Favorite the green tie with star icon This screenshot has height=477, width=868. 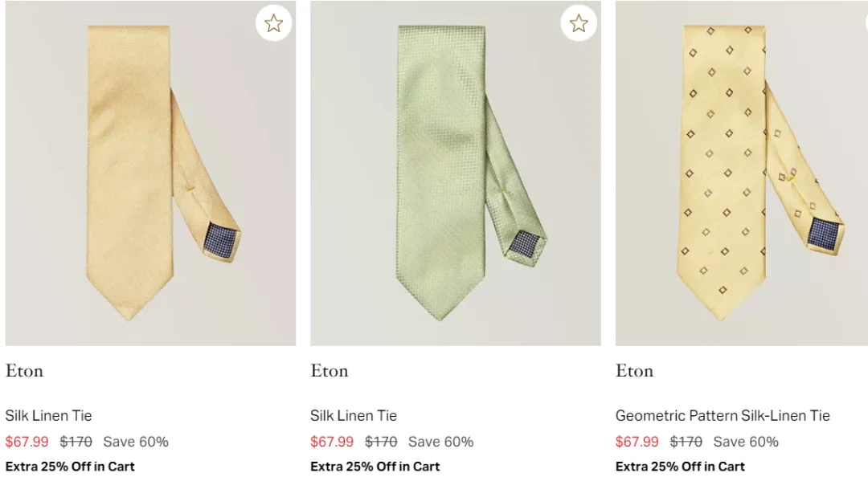point(579,23)
